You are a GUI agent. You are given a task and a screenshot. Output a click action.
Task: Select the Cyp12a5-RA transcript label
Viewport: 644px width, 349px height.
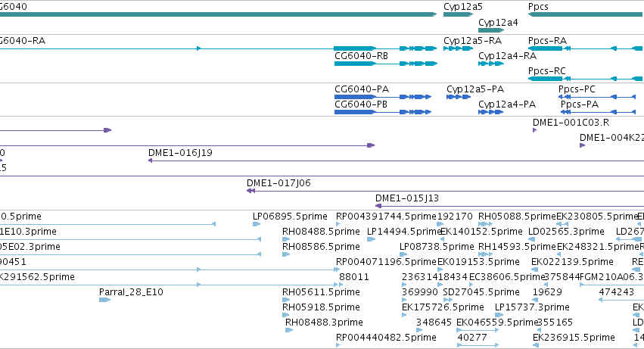click(x=473, y=41)
